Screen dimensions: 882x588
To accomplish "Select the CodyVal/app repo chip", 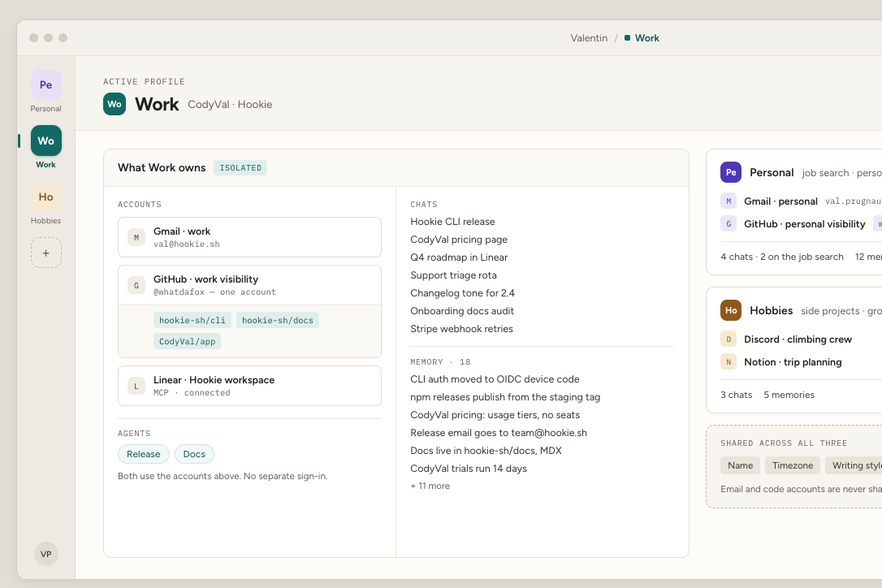I will 187,342.
